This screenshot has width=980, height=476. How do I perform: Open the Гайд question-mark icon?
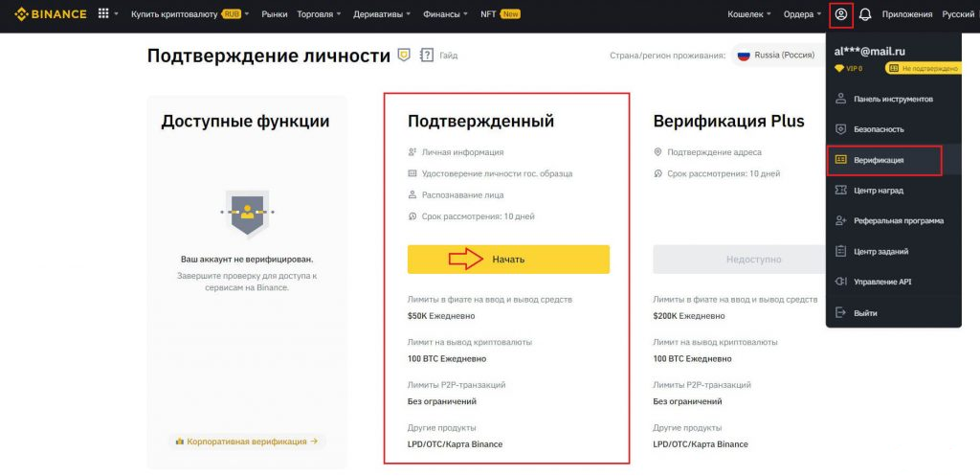pyautogui.click(x=427, y=55)
